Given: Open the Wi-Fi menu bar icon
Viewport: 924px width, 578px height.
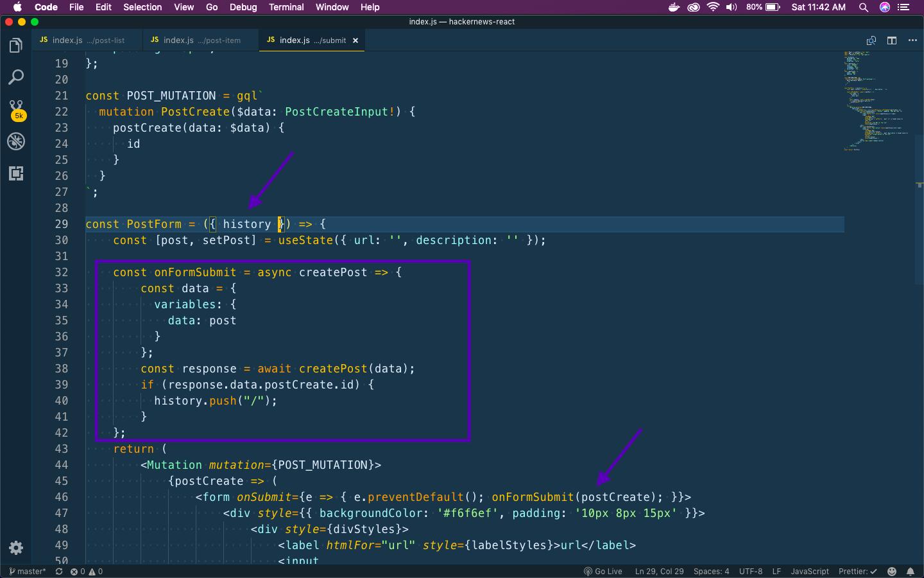Looking at the screenshot, I should pos(713,7).
